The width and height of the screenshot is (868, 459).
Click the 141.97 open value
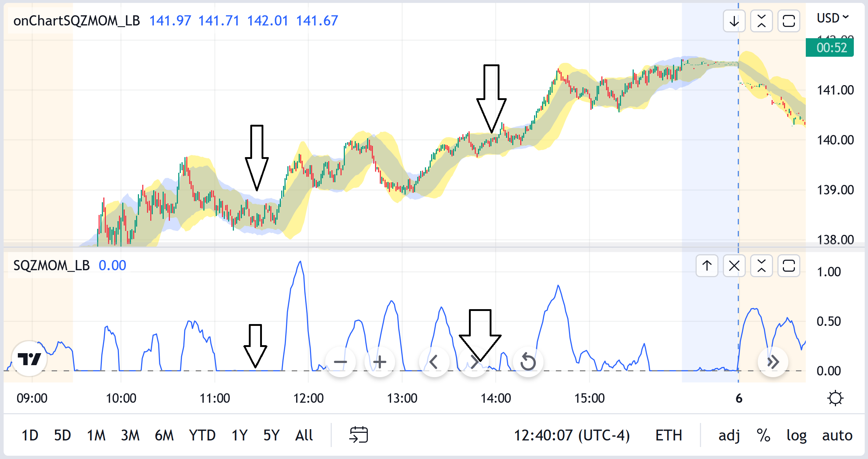click(170, 21)
